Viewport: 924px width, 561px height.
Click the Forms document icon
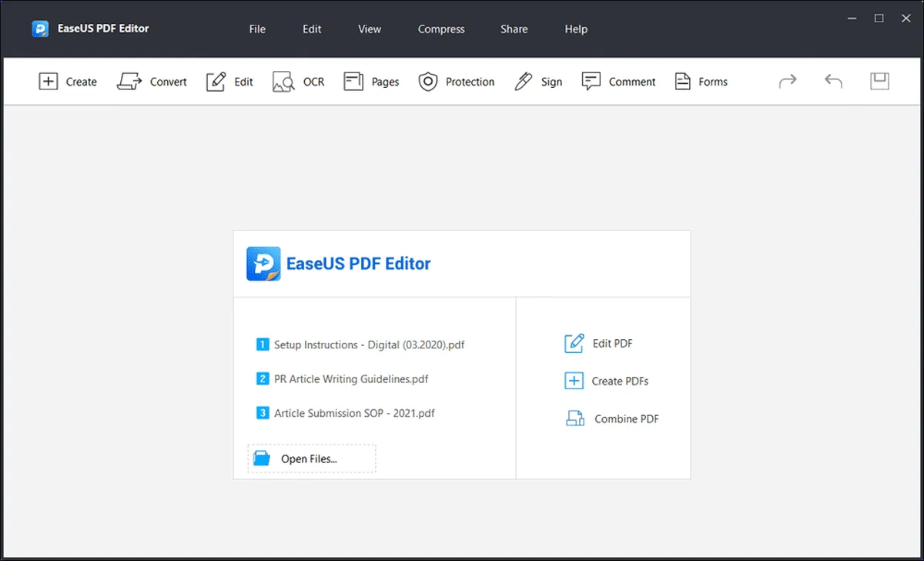pos(682,82)
